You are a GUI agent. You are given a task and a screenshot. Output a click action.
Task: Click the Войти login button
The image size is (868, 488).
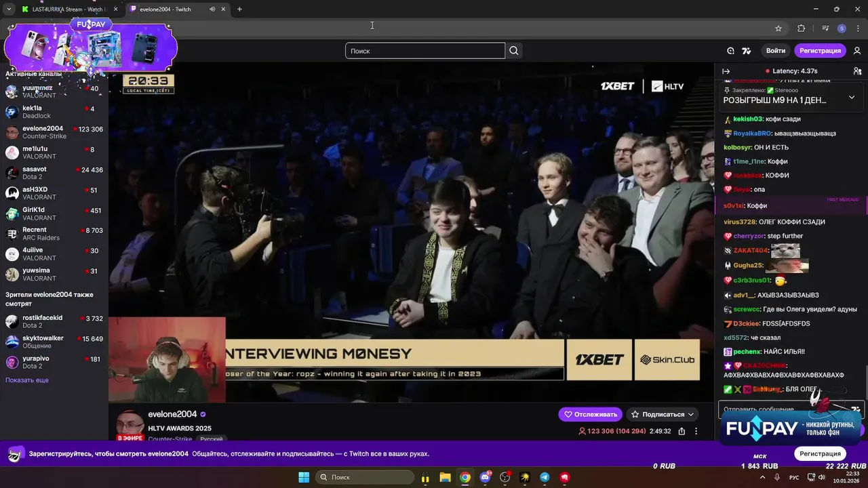[776, 51]
